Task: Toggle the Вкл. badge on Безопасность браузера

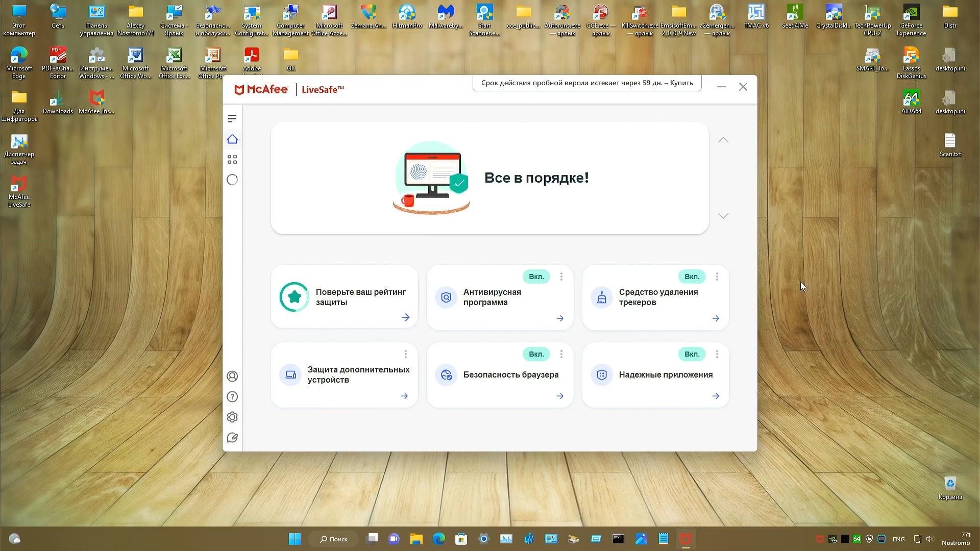Action: 536,354
